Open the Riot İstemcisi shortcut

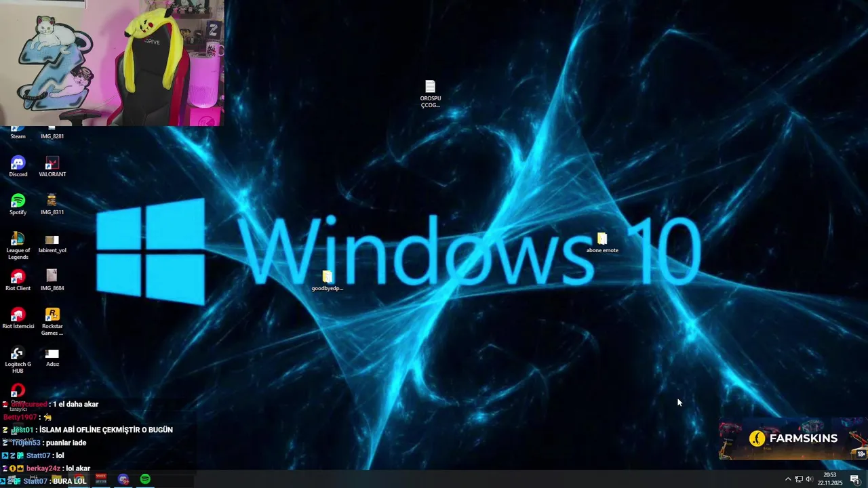18,319
